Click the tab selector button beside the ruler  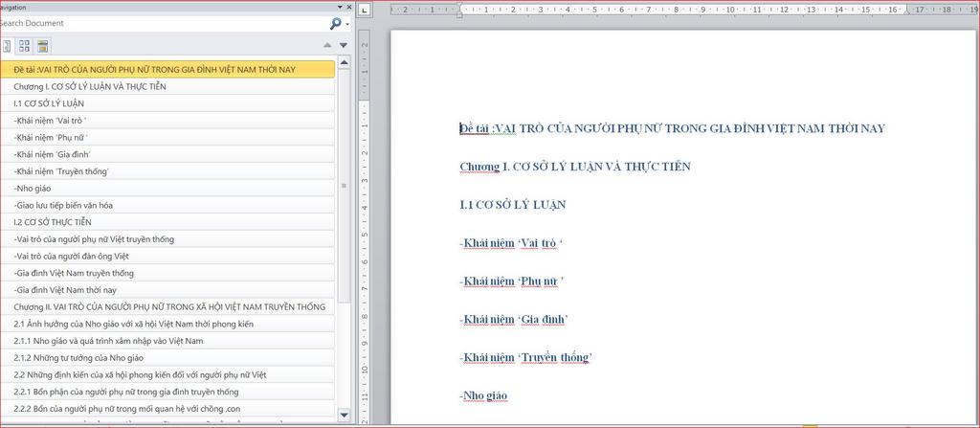tap(365, 9)
